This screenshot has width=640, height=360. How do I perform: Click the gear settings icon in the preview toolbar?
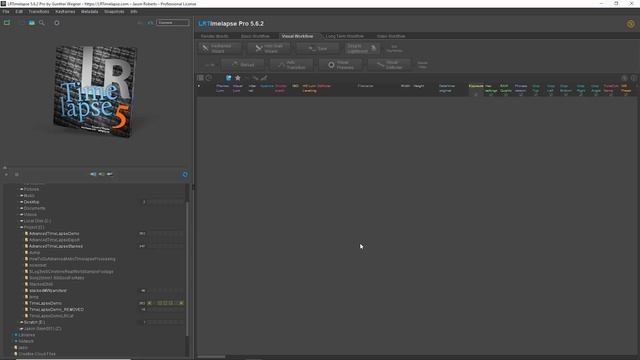coord(57,23)
